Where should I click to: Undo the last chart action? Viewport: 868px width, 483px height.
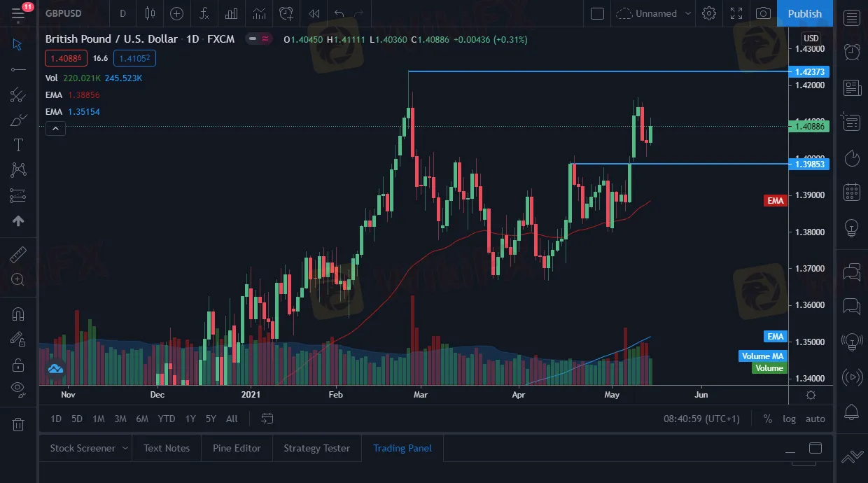pyautogui.click(x=339, y=13)
